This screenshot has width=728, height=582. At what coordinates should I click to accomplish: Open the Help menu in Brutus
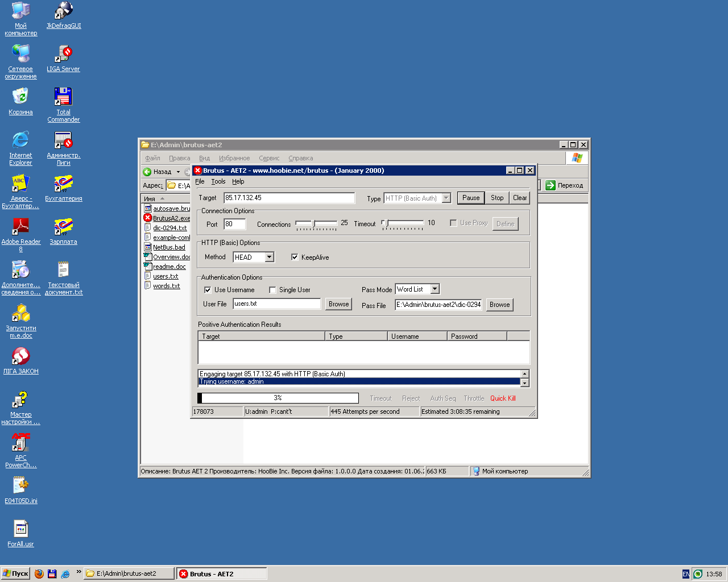pyautogui.click(x=238, y=182)
